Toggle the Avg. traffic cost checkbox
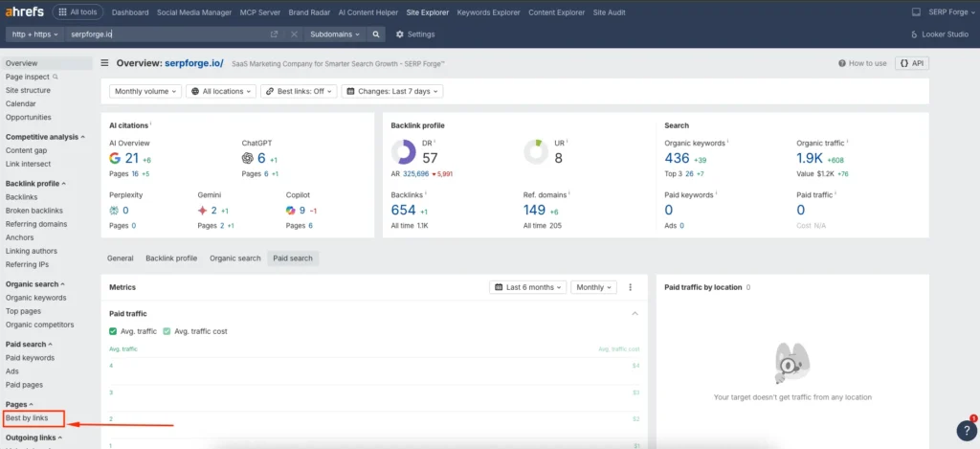The height and width of the screenshot is (449, 980). click(x=167, y=331)
